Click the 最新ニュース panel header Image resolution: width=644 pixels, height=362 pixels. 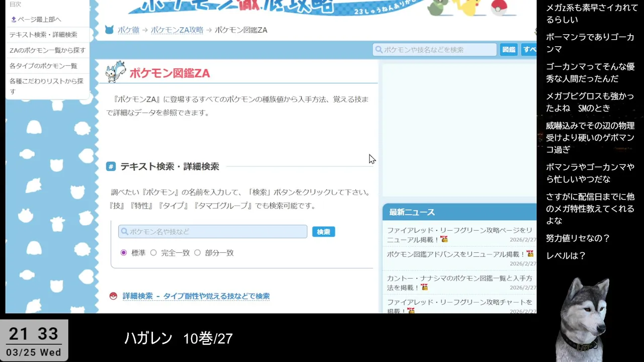459,212
